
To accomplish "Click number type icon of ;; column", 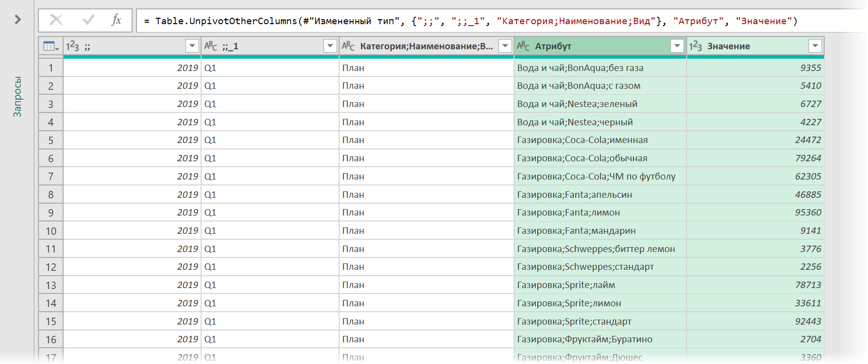I will pos(72,46).
